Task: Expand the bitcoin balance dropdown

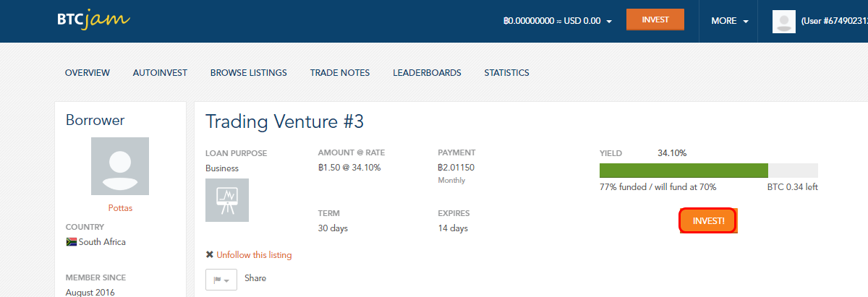Action: [558, 21]
